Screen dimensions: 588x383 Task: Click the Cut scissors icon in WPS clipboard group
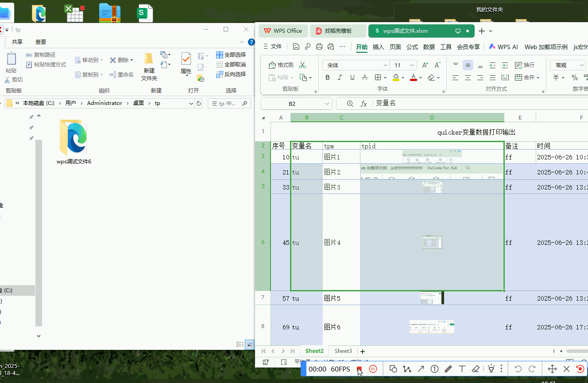tap(302, 65)
